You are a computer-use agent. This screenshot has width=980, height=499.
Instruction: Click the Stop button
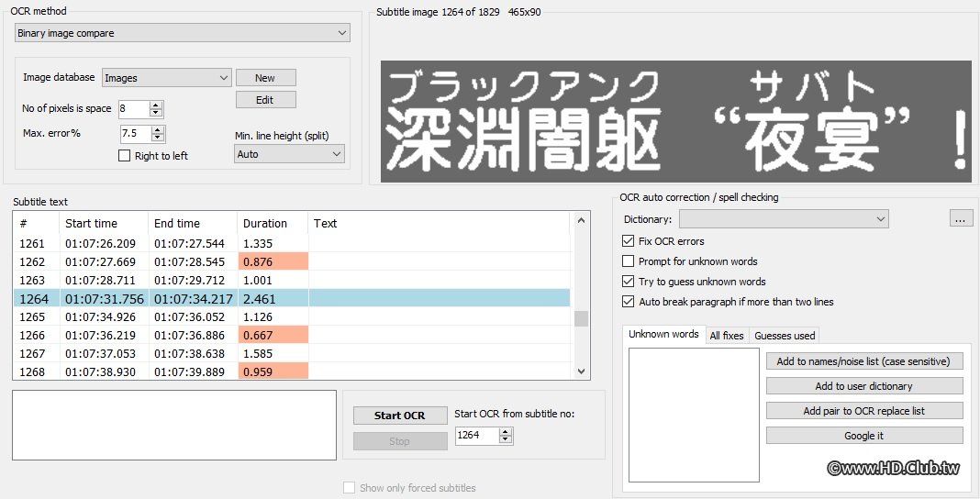click(x=400, y=441)
